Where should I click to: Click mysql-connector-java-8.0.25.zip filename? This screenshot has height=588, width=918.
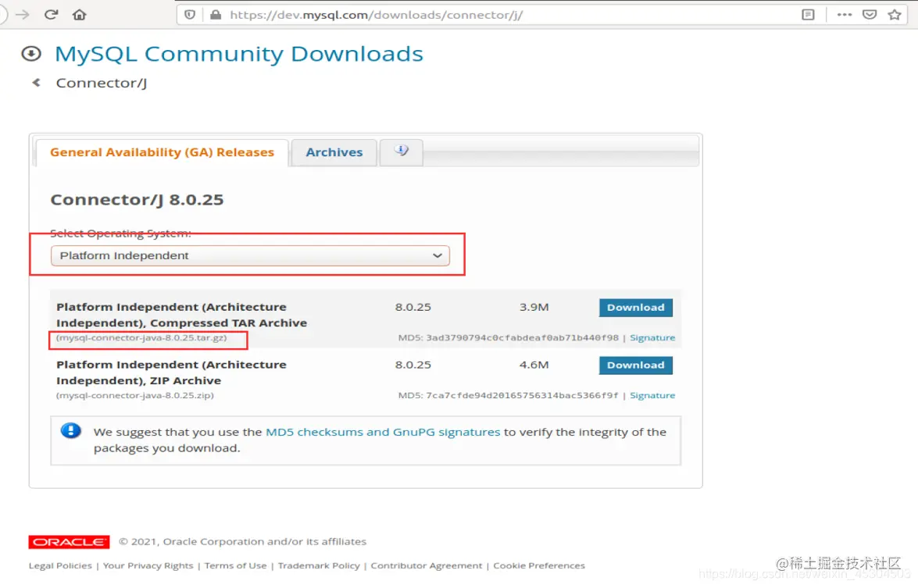click(x=135, y=395)
